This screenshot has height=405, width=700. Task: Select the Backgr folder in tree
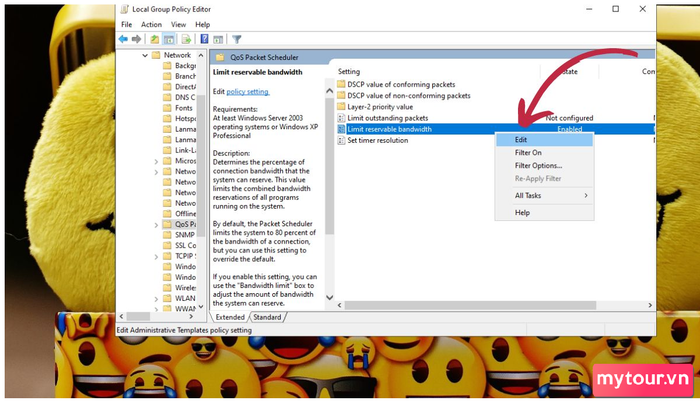[185, 65]
